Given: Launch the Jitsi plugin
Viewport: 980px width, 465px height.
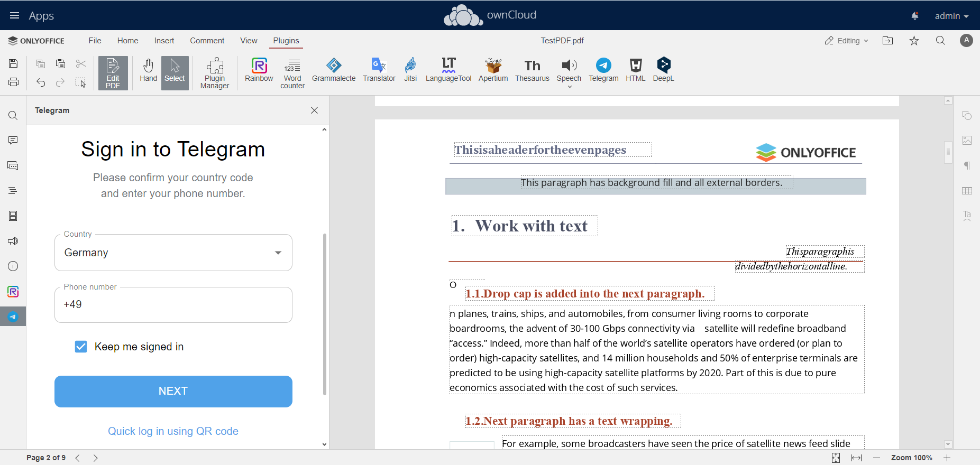Looking at the screenshot, I should [410, 70].
